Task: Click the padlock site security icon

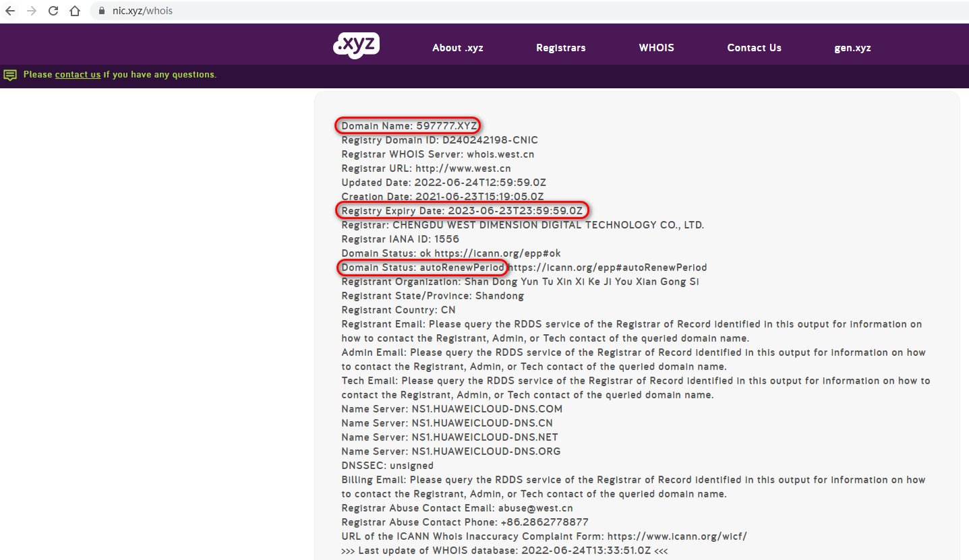Action: (x=102, y=11)
